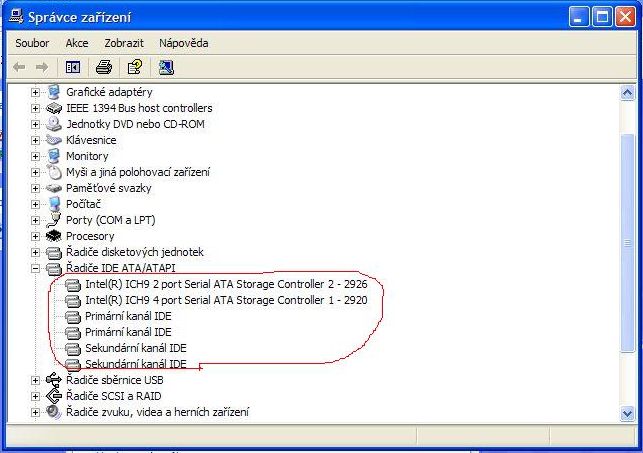The image size is (643, 453).
Task: Expand the Porty (COM a LPT) node
Action: pyautogui.click(x=35, y=220)
